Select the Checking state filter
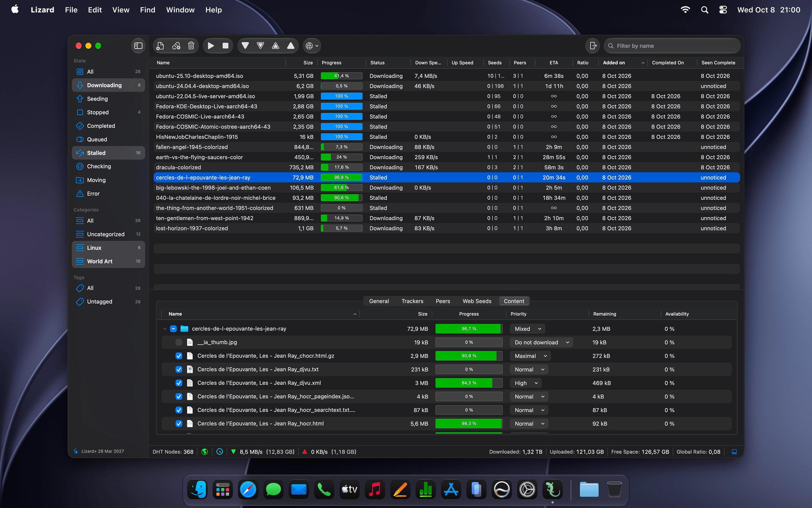 108,166
